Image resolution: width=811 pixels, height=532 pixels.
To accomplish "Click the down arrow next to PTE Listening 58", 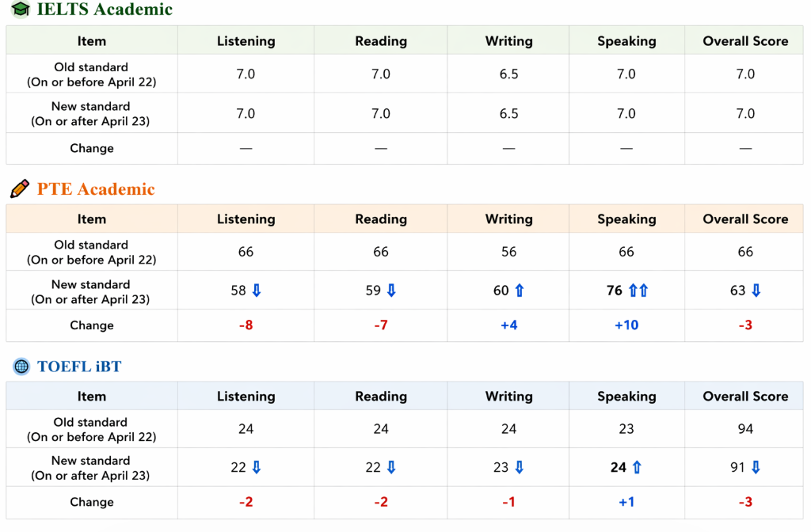I will coord(256,291).
